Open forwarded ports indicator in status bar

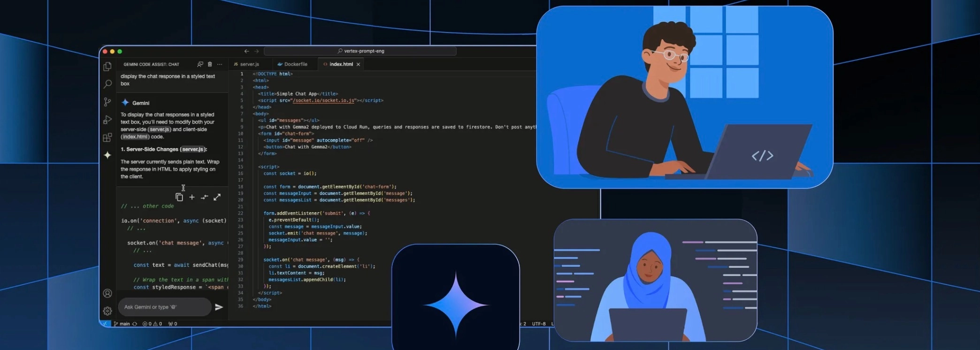coord(173,324)
